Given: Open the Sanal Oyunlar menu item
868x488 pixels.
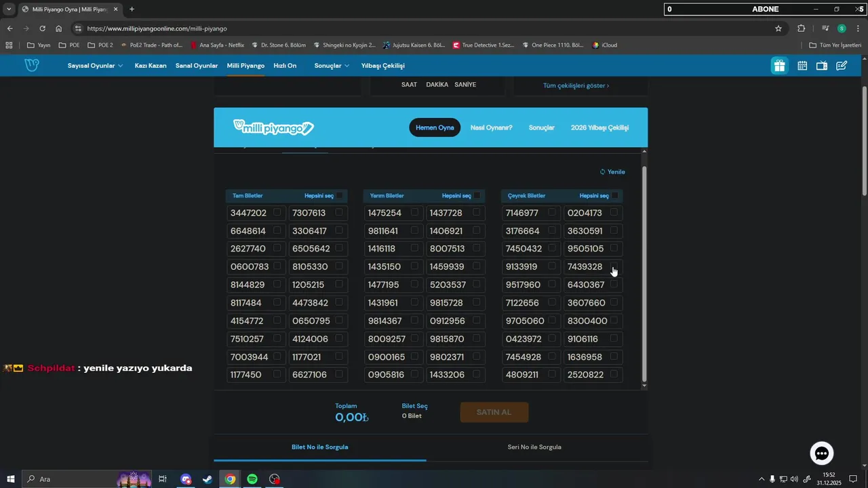Looking at the screenshot, I should (197, 66).
